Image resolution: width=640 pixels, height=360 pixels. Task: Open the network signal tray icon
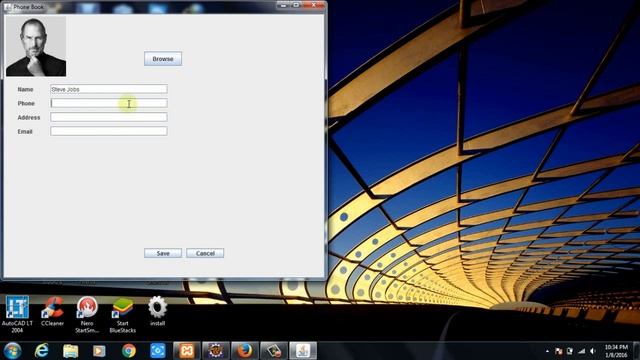click(x=582, y=351)
